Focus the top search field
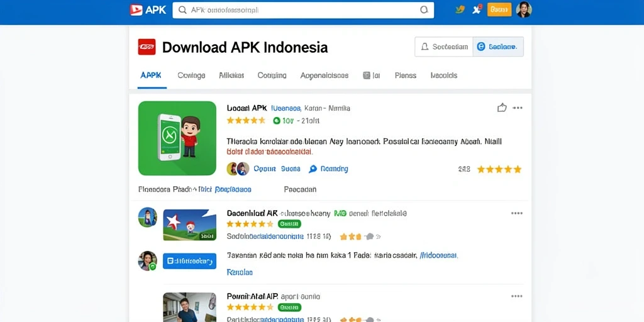Image resolution: width=644 pixels, height=322 pixels. (x=303, y=10)
